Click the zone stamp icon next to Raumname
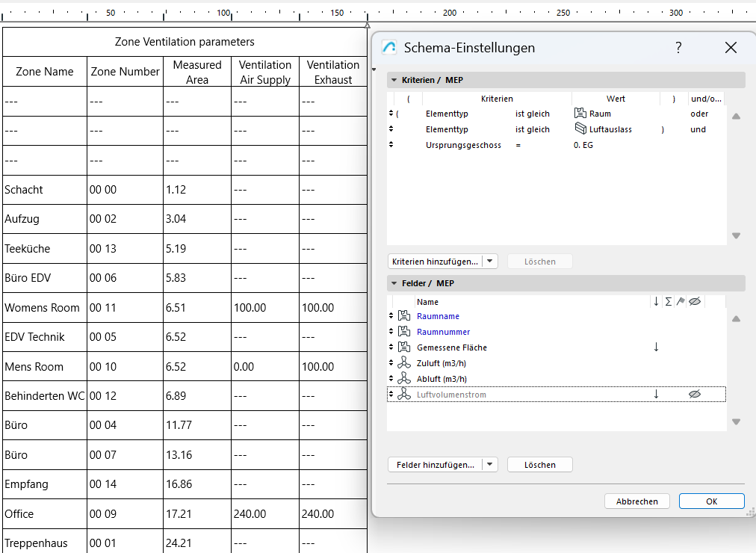 coord(403,315)
